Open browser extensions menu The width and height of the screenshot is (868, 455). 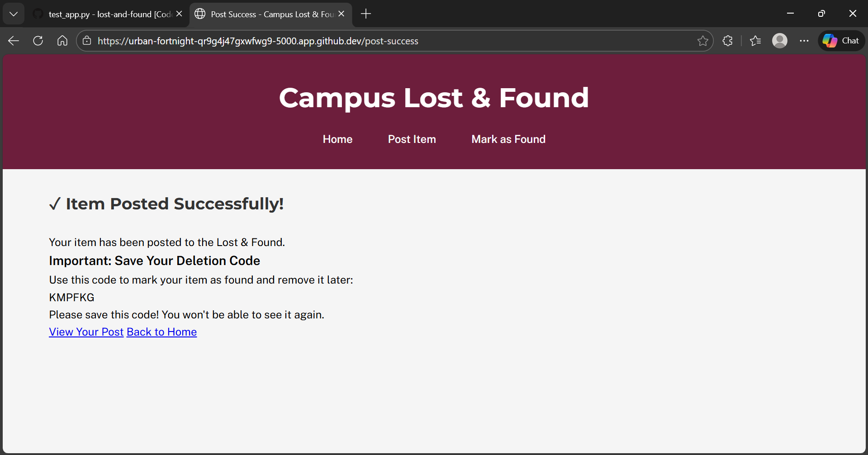tap(727, 41)
